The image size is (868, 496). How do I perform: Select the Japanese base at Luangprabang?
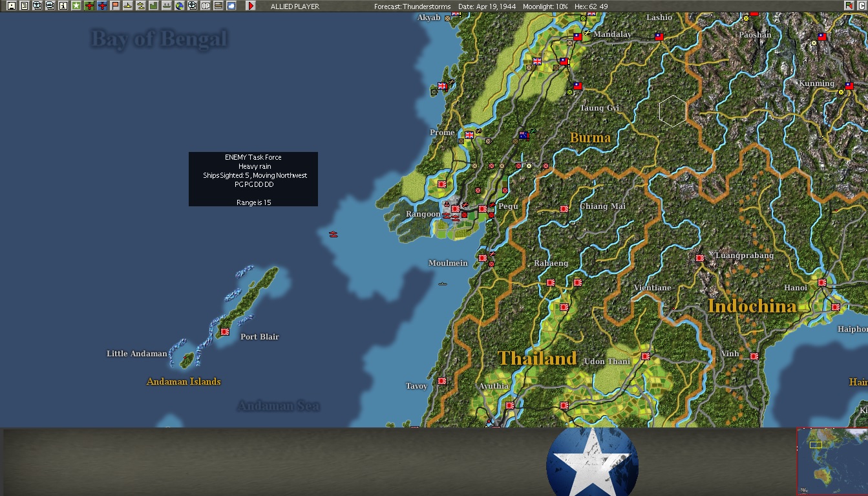click(699, 257)
